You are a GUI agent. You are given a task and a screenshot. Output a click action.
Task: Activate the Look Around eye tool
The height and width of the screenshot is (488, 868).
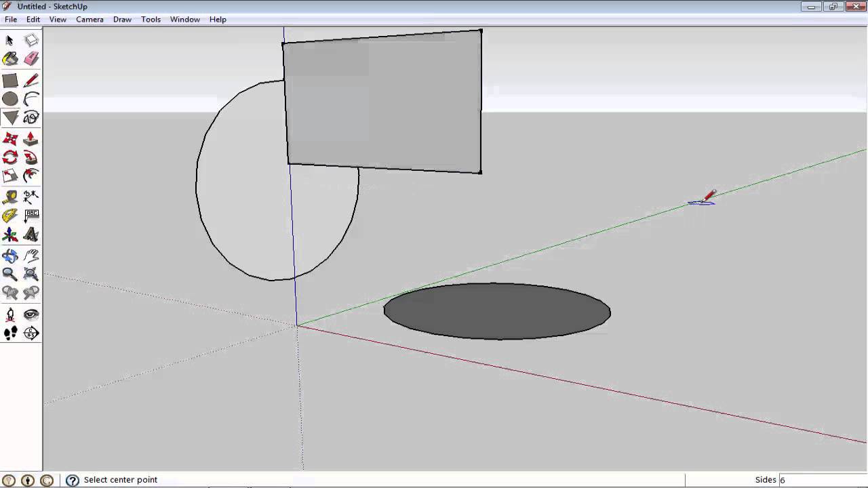[x=31, y=314]
